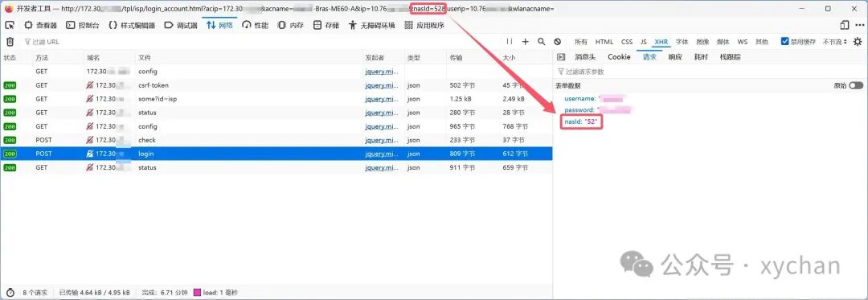Screen dimensions: 868x300
Task: Open request blocking circle-slash icon
Action: 558,42
